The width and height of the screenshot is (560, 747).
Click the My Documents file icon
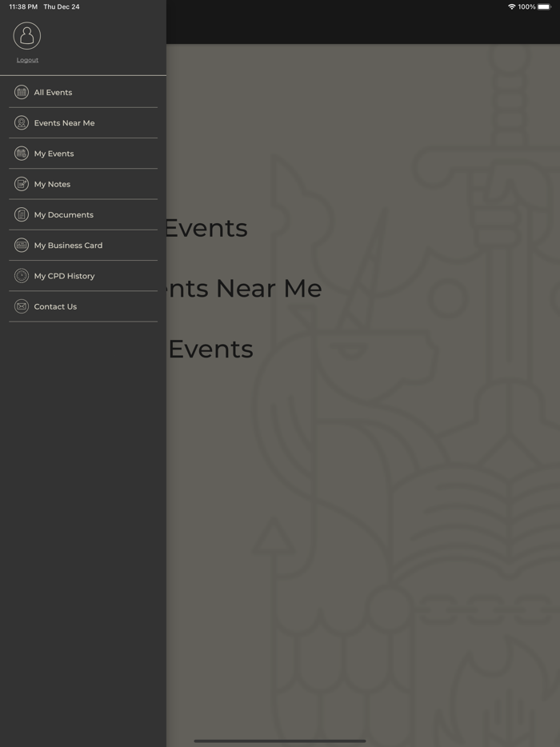click(x=21, y=214)
